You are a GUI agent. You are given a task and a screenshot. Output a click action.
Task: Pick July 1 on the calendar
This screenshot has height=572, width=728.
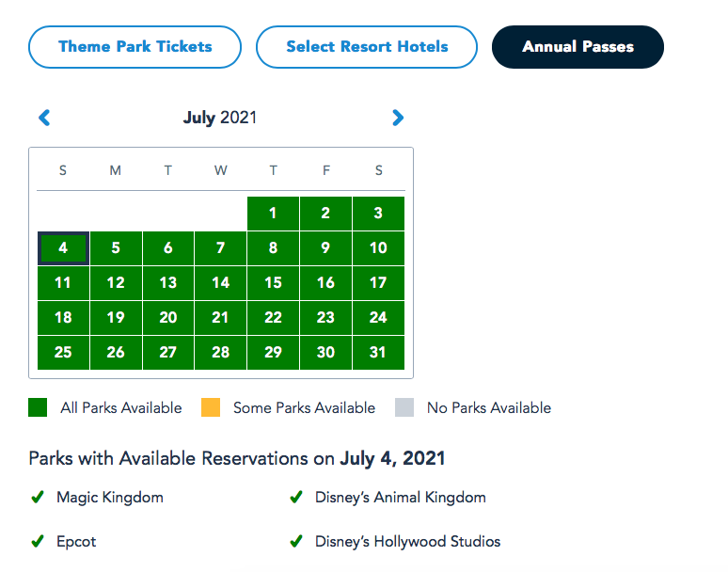pos(273,214)
